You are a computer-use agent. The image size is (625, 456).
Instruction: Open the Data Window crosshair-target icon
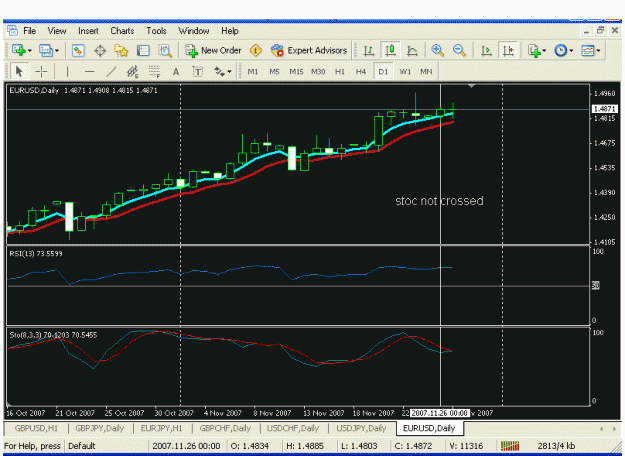pos(100,51)
